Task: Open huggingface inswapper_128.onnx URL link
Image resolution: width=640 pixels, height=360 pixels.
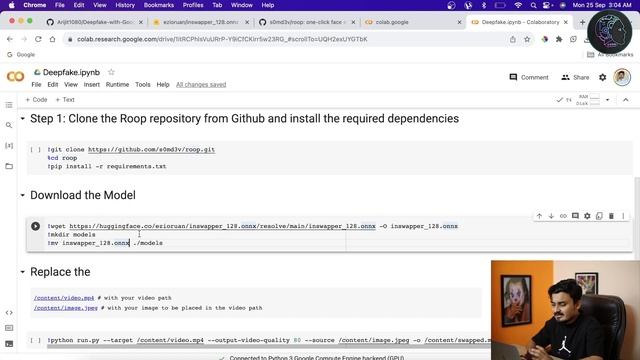Action: click(222, 226)
